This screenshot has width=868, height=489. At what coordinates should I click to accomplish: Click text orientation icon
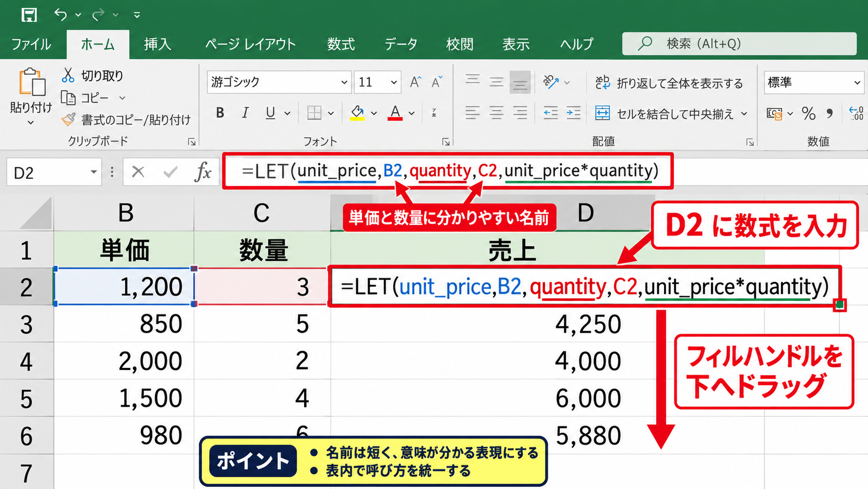coord(550,82)
